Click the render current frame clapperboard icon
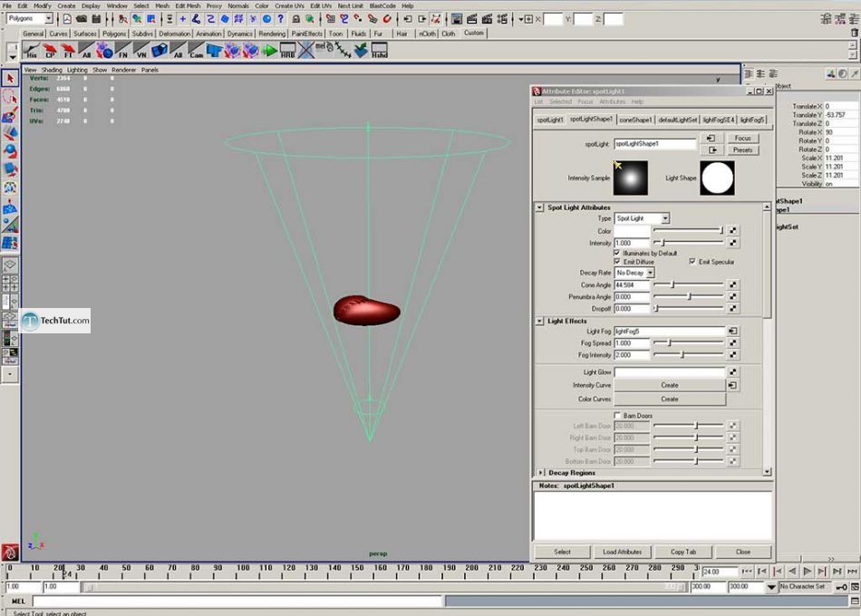 [471, 19]
